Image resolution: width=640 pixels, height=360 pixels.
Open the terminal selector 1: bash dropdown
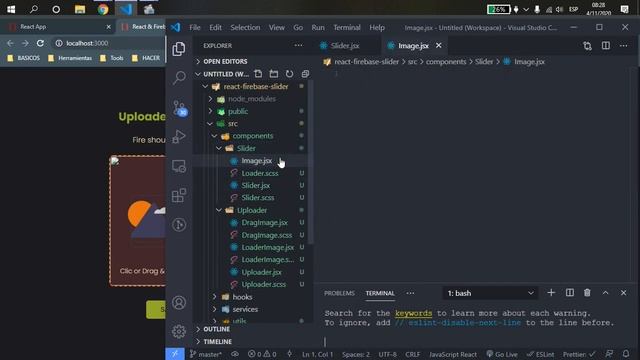(x=490, y=293)
